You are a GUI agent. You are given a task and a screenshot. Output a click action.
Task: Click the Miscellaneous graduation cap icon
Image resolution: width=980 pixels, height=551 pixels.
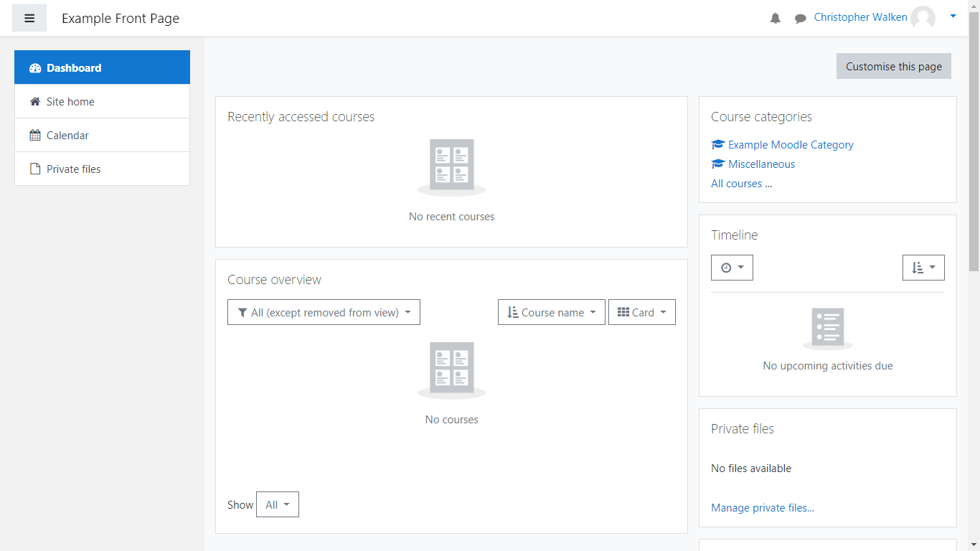[718, 164]
